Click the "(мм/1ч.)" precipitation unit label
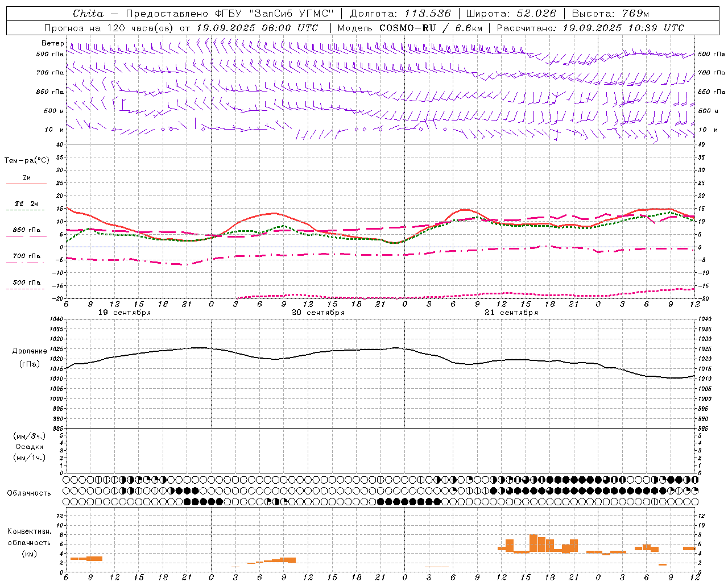Viewport: 728px width, 582px height. point(30,458)
